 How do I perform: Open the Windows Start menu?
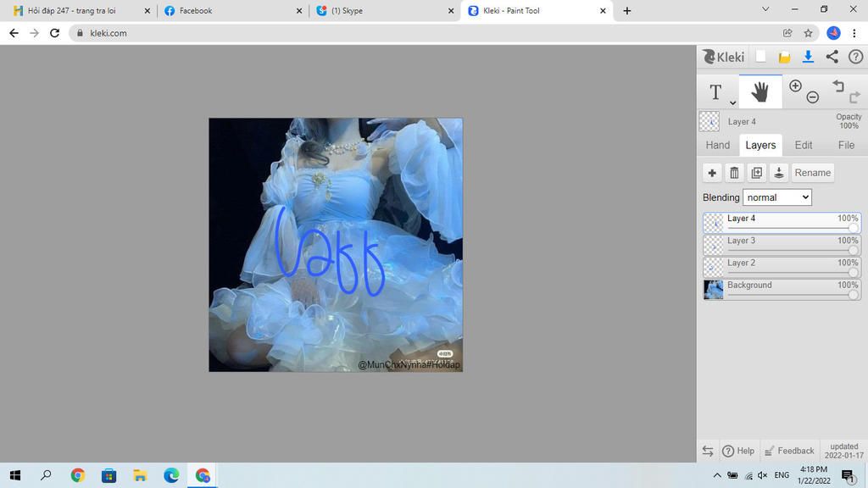[x=15, y=475]
